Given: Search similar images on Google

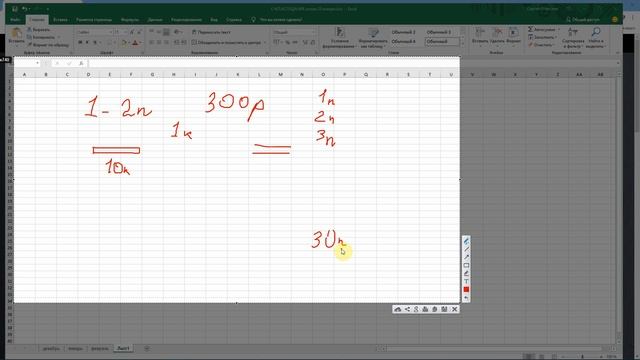Looking at the screenshot, I should pyautogui.click(x=416, y=309).
